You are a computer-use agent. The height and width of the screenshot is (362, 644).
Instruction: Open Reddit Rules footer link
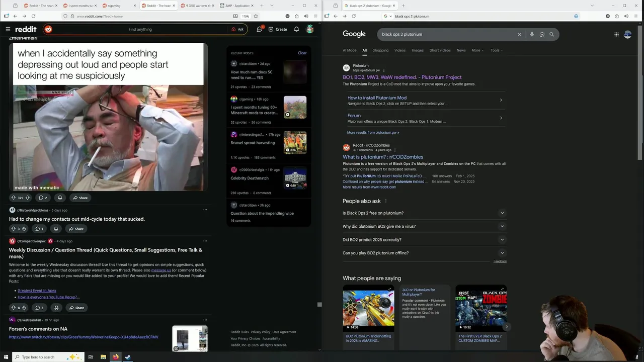click(239, 332)
